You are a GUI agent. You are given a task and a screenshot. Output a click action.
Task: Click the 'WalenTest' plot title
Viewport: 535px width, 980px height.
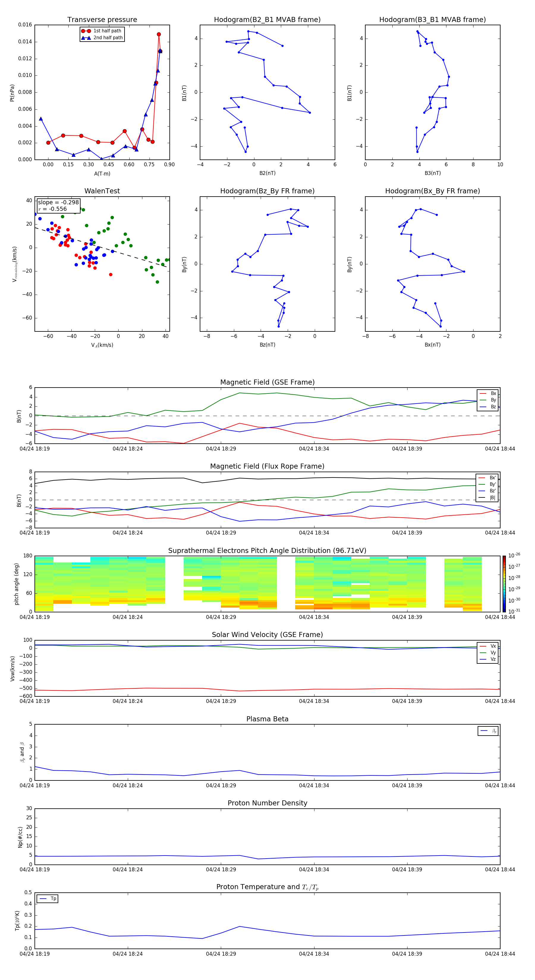point(102,191)
